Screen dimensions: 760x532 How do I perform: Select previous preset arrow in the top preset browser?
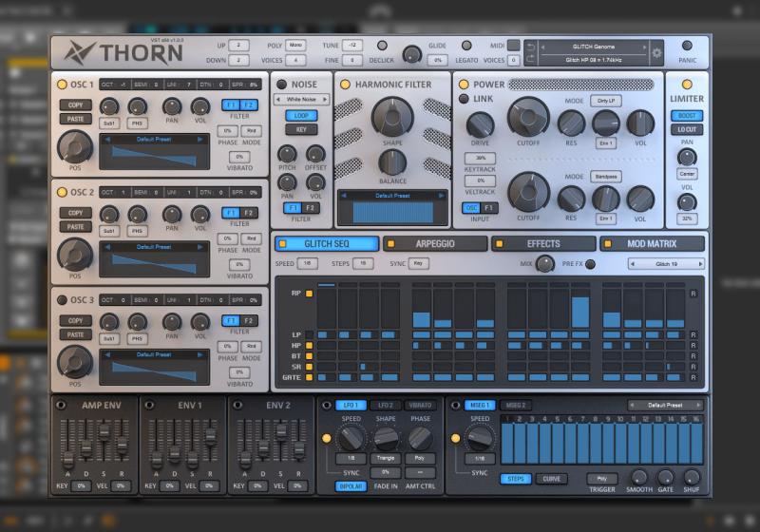coord(542,47)
